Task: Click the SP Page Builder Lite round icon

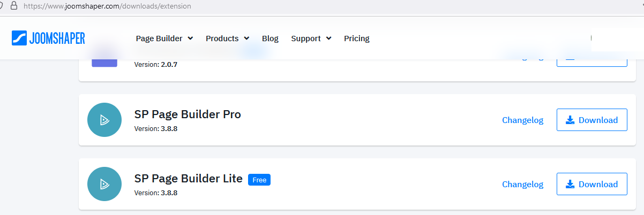Action: pos(104,184)
